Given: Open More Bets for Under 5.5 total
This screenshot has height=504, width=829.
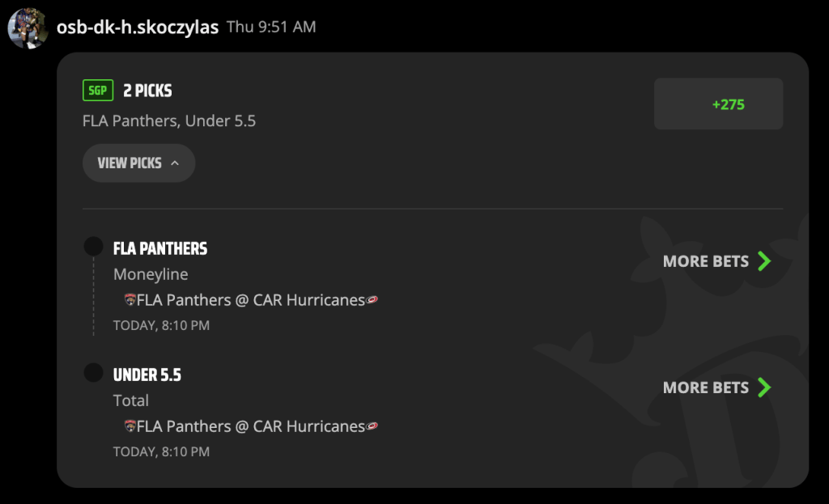Looking at the screenshot, I should pos(717,388).
